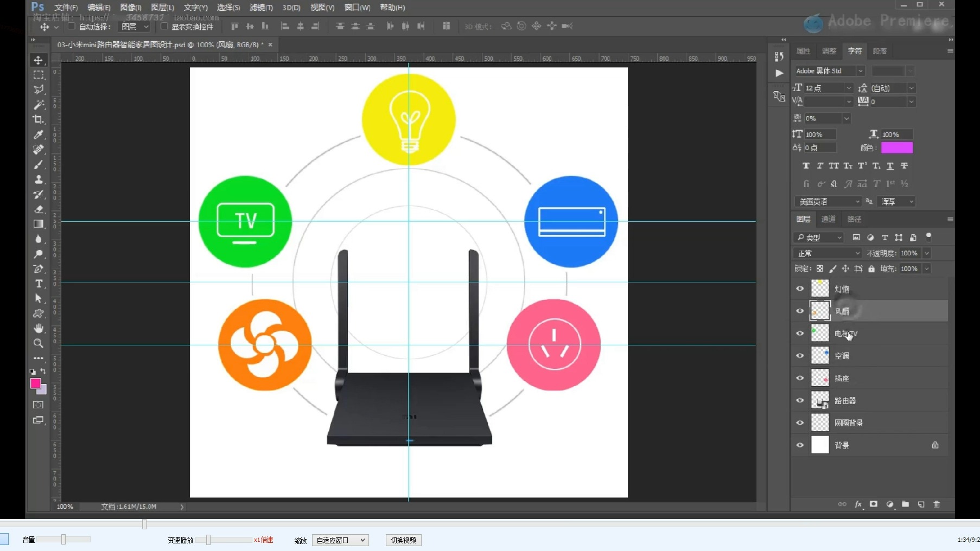The width and height of the screenshot is (980, 551).
Task: Apply all caps text style
Action: [833, 166]
